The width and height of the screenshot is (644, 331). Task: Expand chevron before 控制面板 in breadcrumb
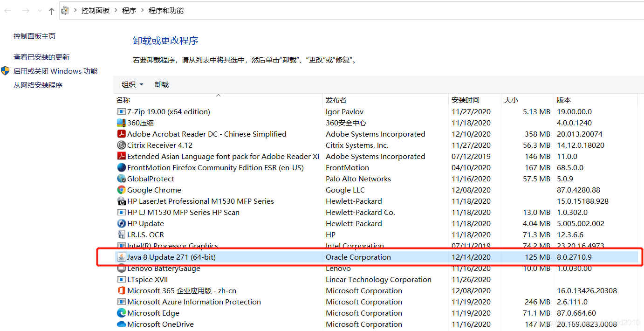pos(75,10)
